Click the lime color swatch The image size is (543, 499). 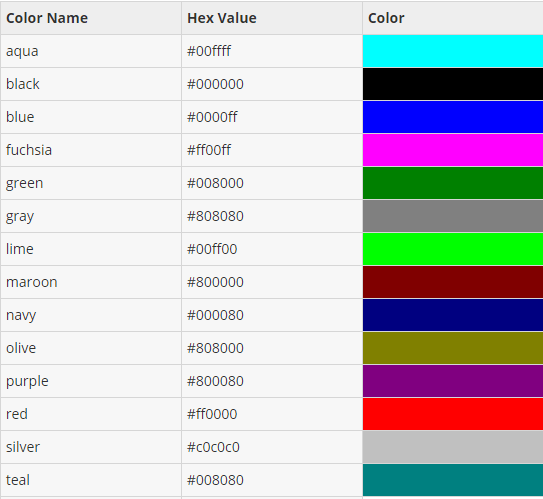pos(453,249)
